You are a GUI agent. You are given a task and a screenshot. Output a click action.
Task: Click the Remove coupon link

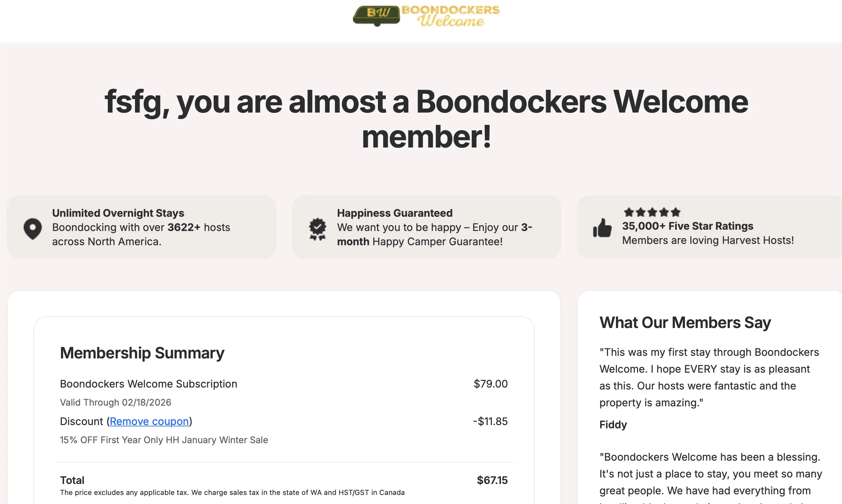(x=149, y=421)
